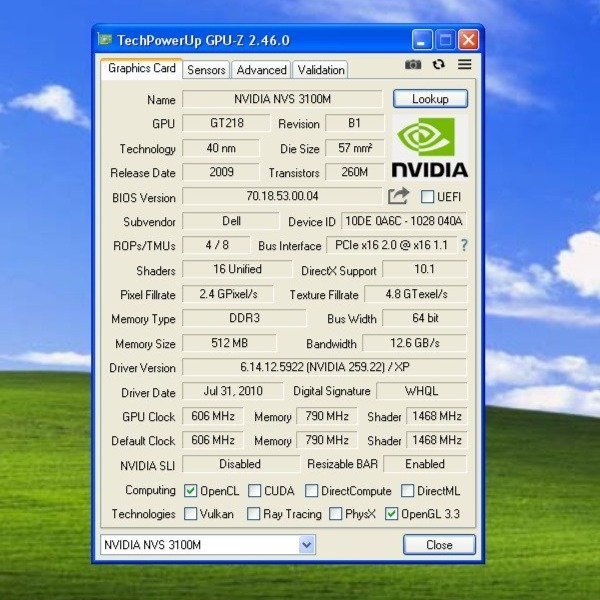The image size is (600, 600).
Task: Click the Transistors value 260M
Action: (355, 172)
